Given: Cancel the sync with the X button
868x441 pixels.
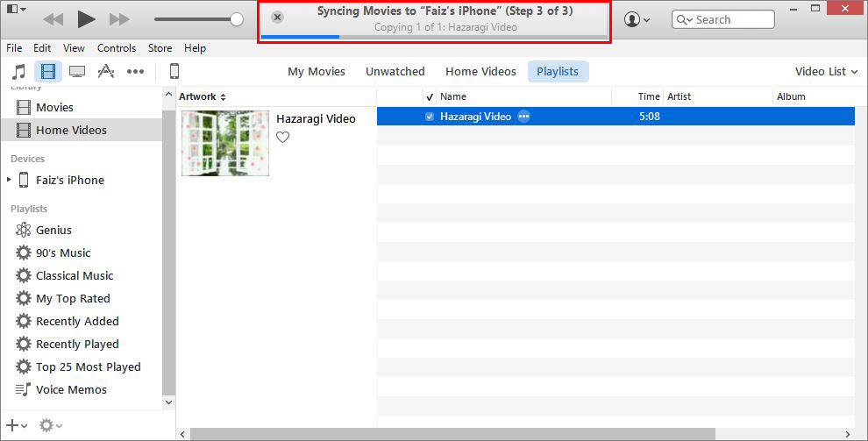Looking at the screenshot, I should click(278, 18).
